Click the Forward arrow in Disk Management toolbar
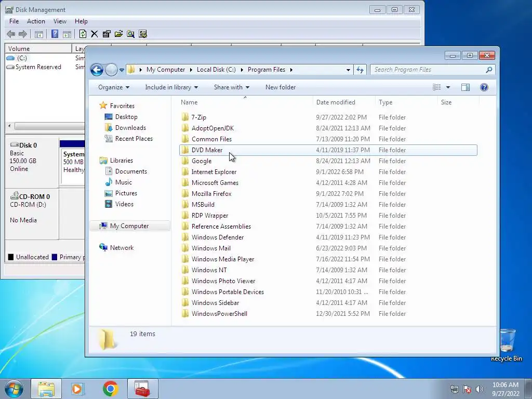The height and width of the screenshot is (399, 532). 23,34
